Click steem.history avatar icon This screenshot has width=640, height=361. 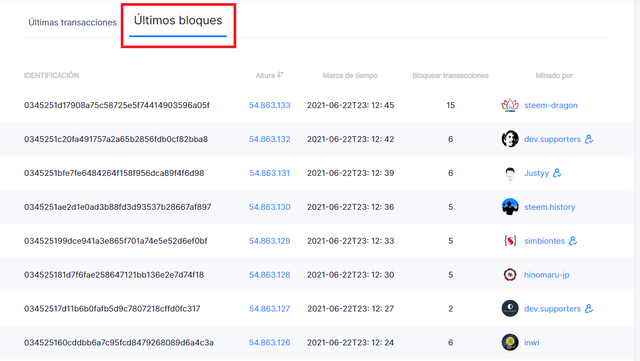pos(510,207)
